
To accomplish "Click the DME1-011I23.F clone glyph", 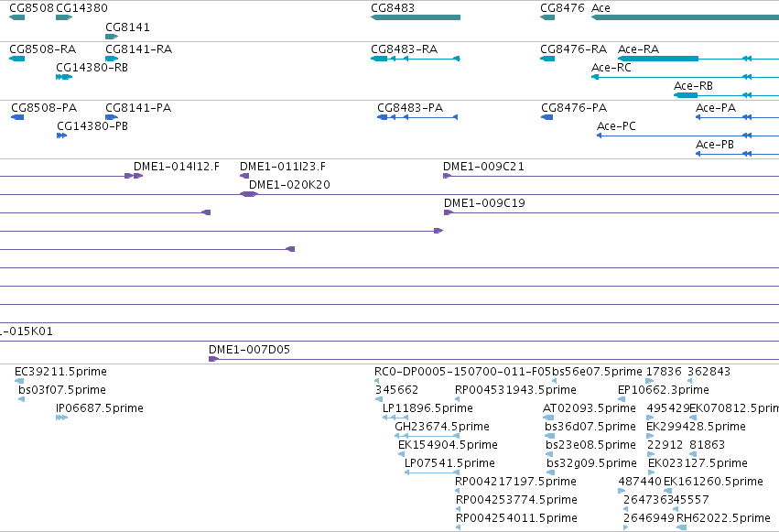I will coord(244,176).
